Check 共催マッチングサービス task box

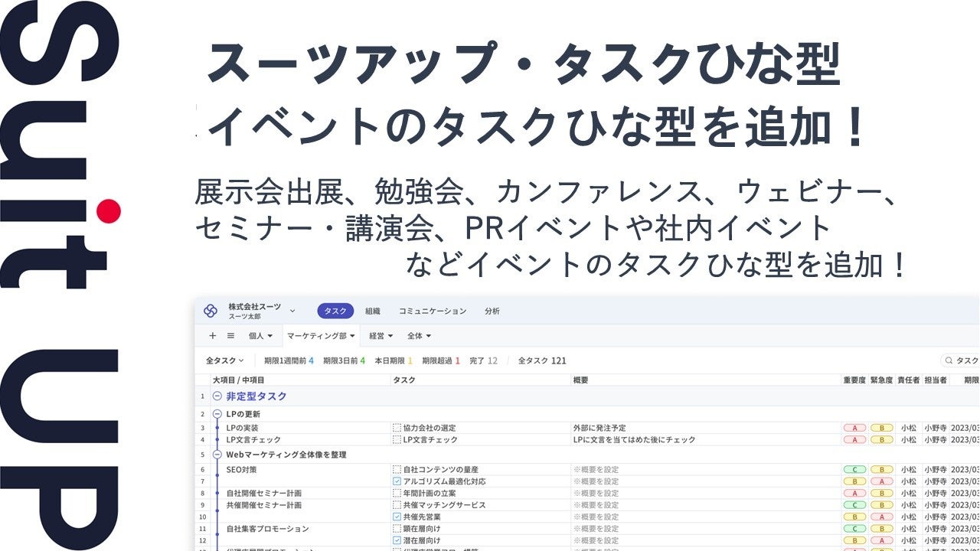[397, 505]
